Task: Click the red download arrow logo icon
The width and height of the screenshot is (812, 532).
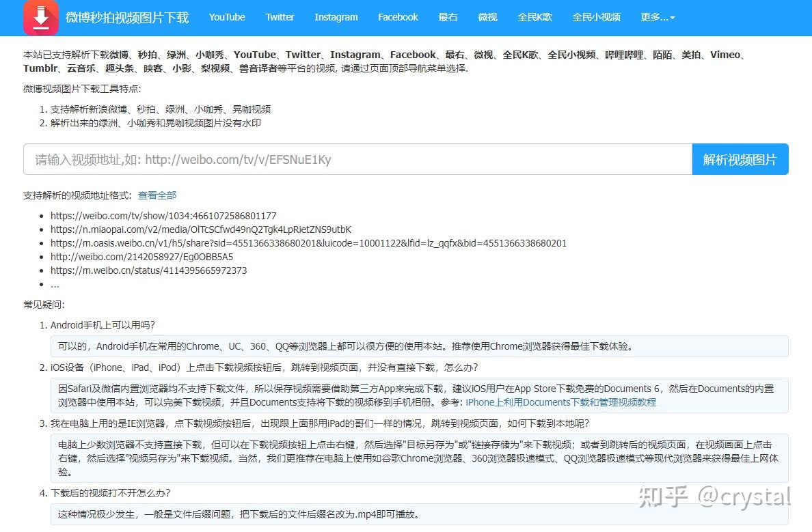Action: coord(40,18)
